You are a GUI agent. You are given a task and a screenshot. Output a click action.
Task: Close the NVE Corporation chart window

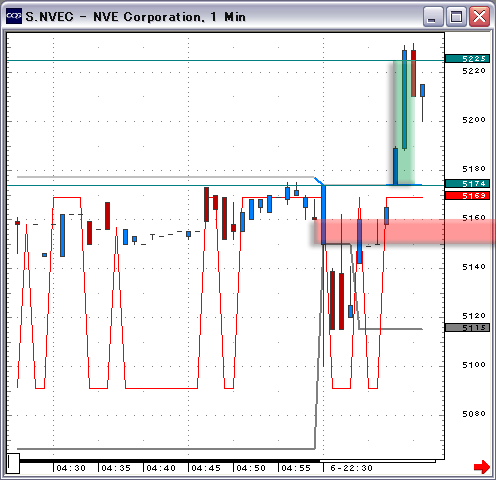479,17
